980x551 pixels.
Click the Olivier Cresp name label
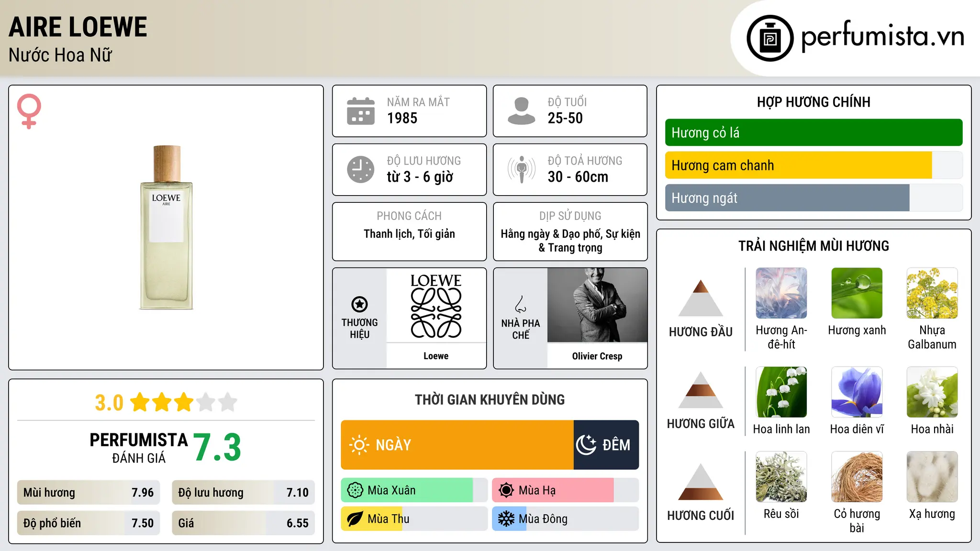[597, 356]
